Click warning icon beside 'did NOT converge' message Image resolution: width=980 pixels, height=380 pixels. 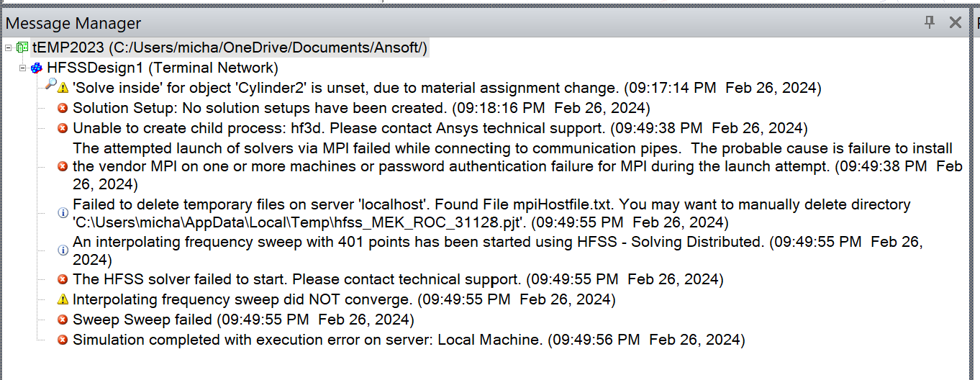(63, 299)
